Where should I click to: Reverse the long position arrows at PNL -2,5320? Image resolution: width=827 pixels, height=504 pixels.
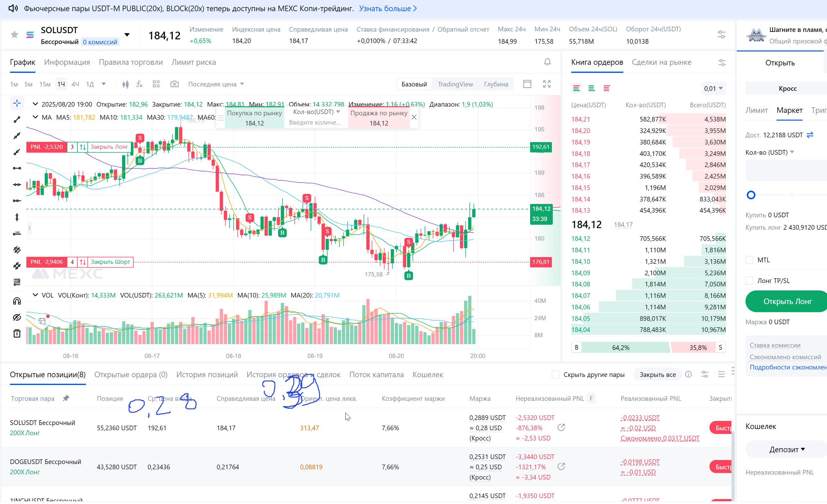click(x=83, y=147)
